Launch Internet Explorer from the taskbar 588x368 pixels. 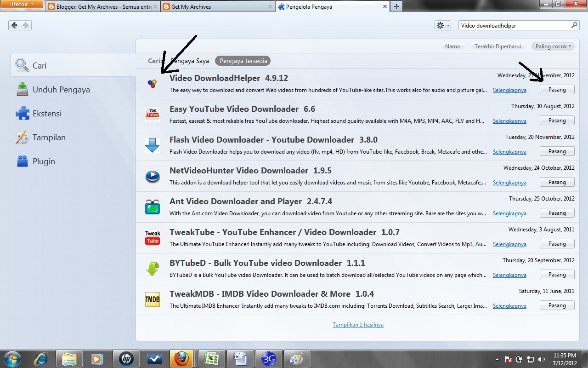point(42,358)
